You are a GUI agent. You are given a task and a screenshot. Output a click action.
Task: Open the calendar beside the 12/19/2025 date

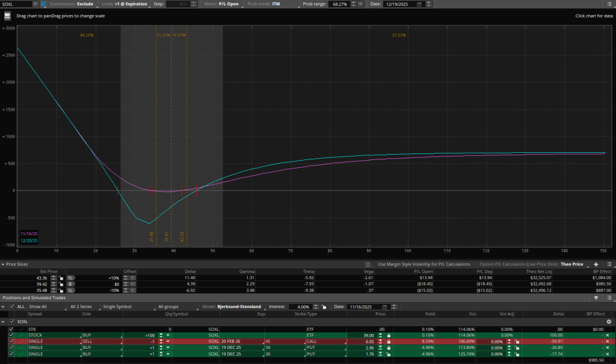419,4
